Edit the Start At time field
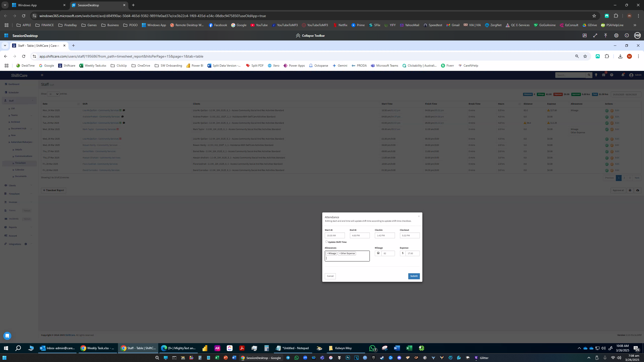The width and height of the screenshot is (644, 362). pyautogui.click(x=335, y=236)
